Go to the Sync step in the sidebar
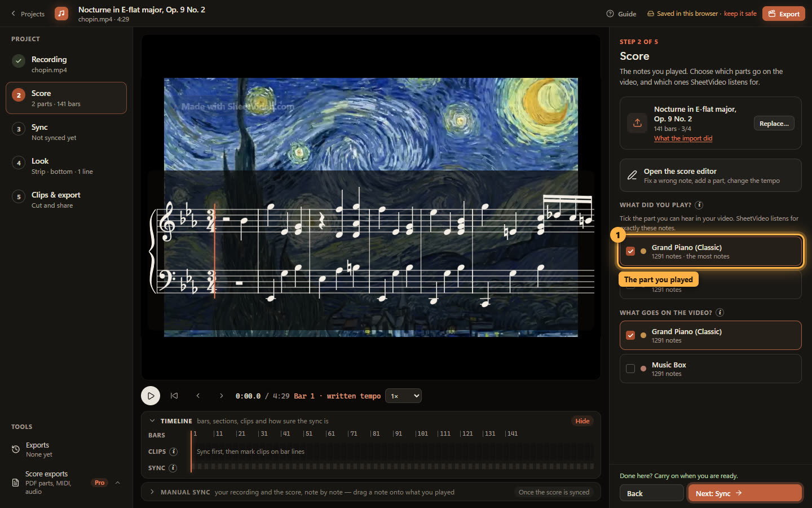 66,132
